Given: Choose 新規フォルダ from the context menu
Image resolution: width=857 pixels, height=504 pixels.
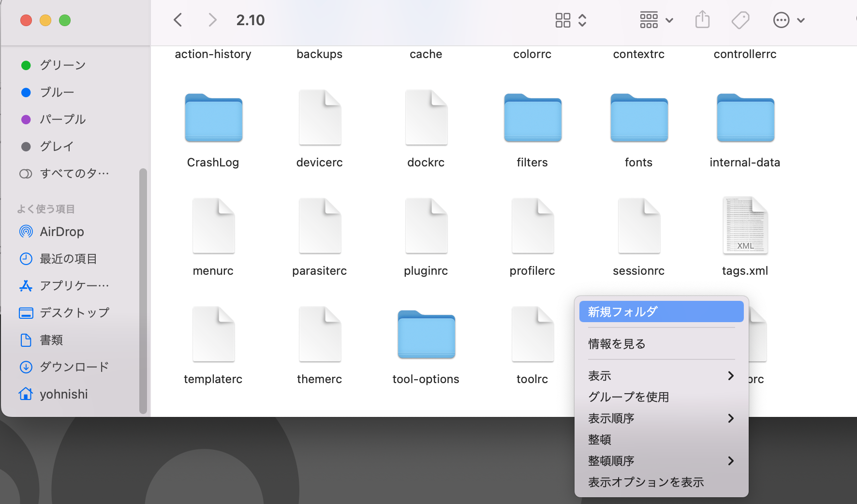Looking at the screenshot, I should click(x=661, y=311).
